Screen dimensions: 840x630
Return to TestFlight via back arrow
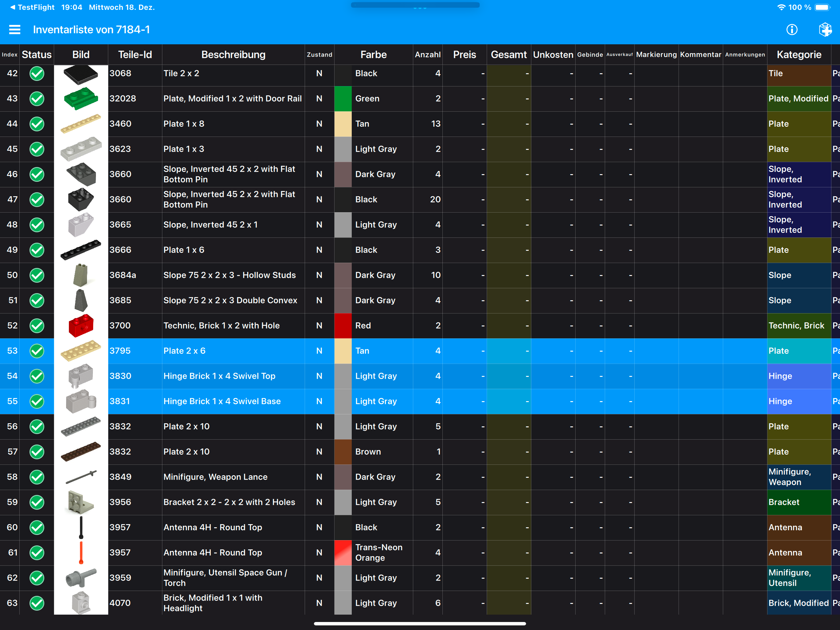pyautogui.click(x=32, y=7)
